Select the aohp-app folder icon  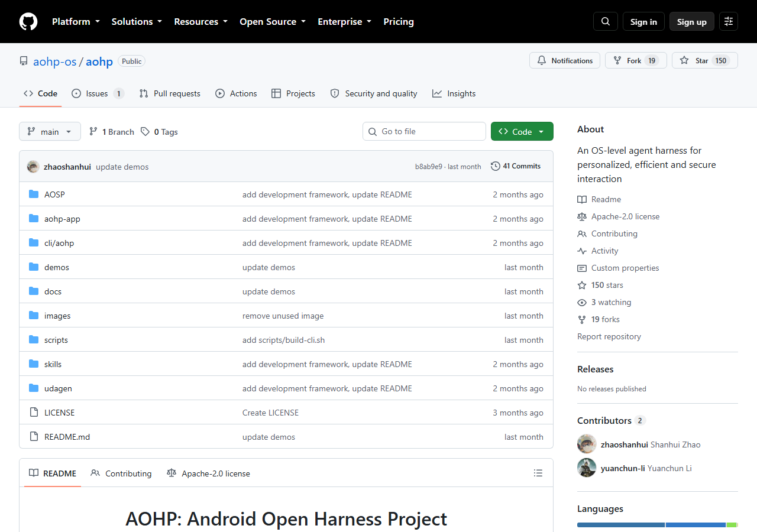point(34,219)
